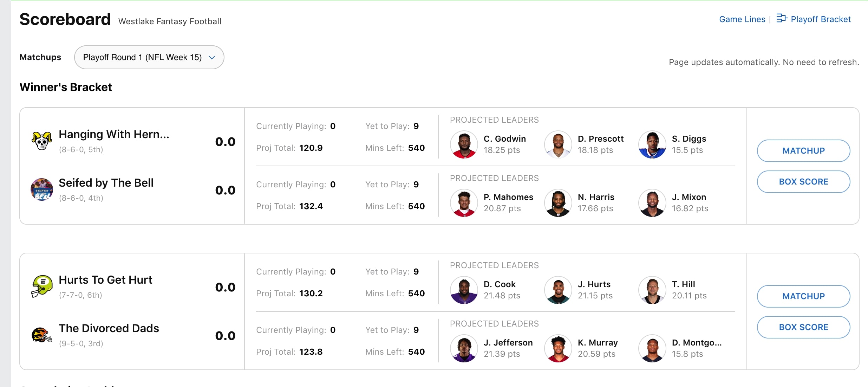This screenshot has width=868, height=387.
Task: Click the Seifed by The Bell team logo
Action: pyautogui.click(x=42, y=189)
